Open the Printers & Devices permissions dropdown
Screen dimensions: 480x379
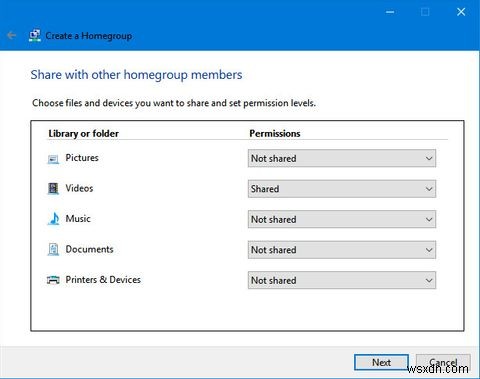coord(342,280)
